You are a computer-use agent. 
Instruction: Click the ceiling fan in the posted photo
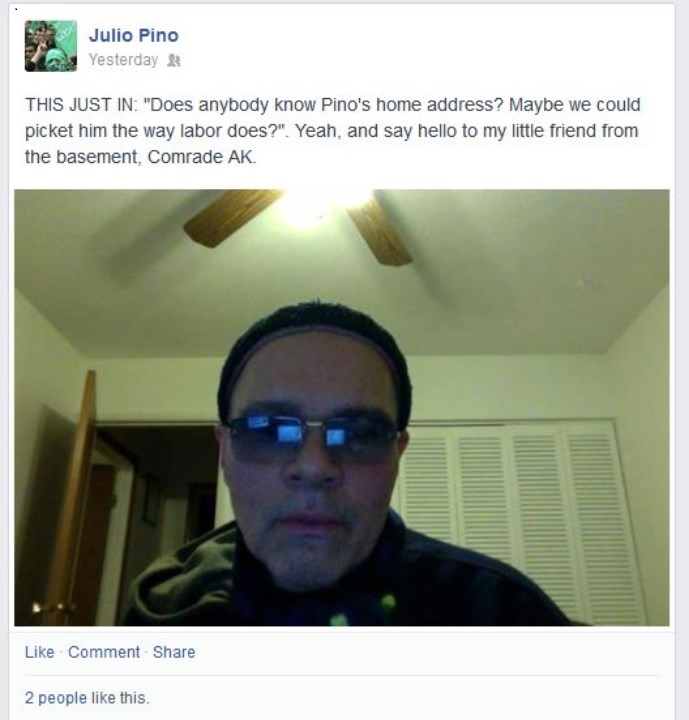pos(299,225)
